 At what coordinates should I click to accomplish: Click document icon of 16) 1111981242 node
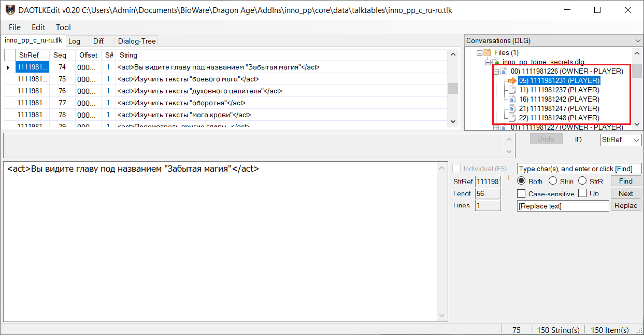pyautogui.click(x=513, y=99)
